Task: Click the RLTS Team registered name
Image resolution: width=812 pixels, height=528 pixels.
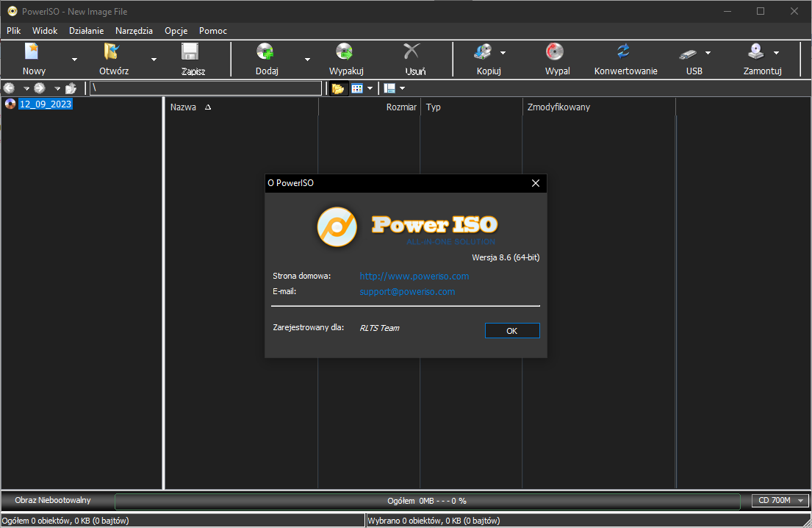Action: coord(380,328)
